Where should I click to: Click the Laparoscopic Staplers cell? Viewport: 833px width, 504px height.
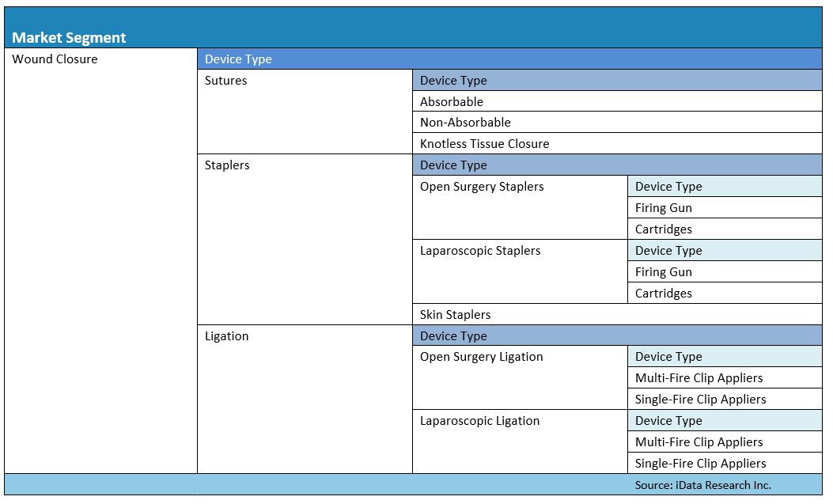pos(520,271)
